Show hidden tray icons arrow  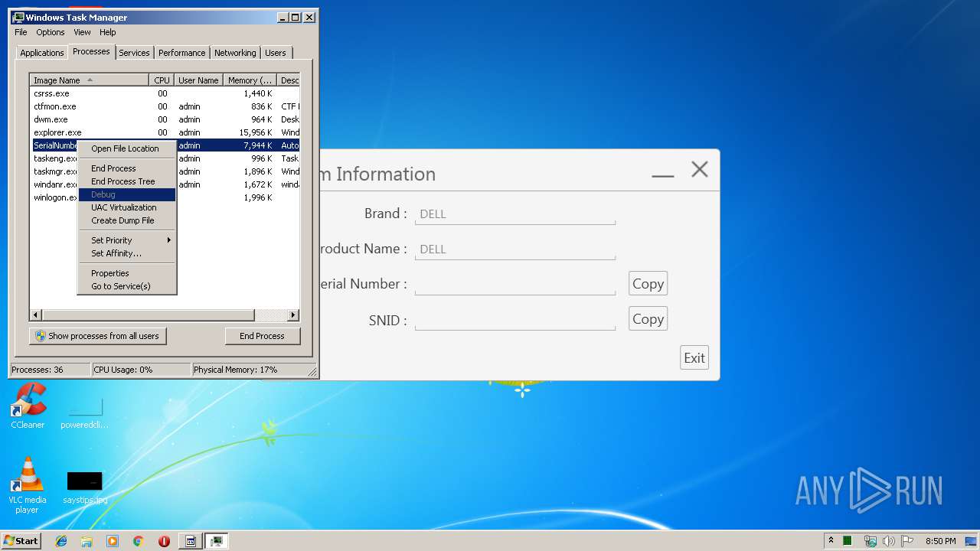831,541
